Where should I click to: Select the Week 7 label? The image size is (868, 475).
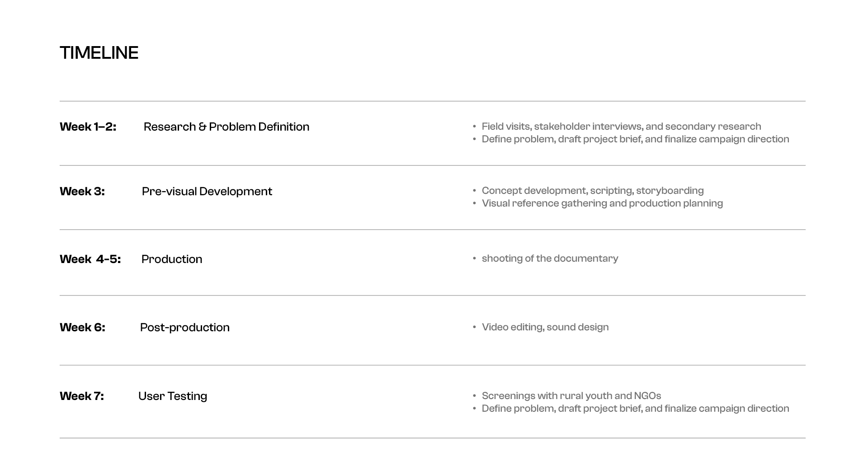(x=82, y=396)
